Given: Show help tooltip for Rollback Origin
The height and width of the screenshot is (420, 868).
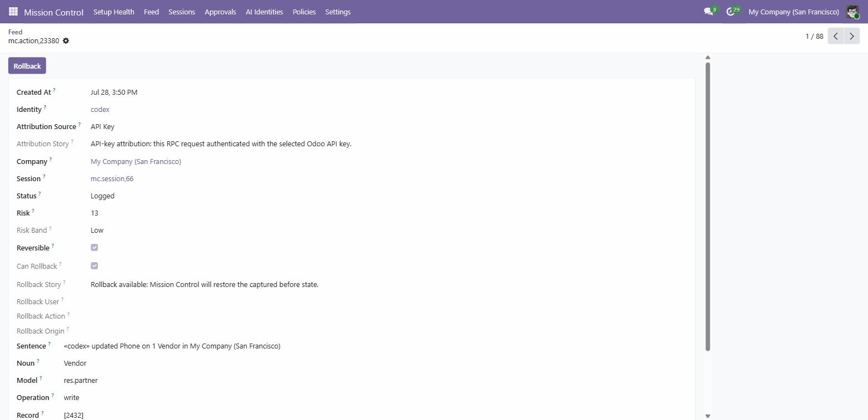Looking at the screenshot, I should [68, 329].
